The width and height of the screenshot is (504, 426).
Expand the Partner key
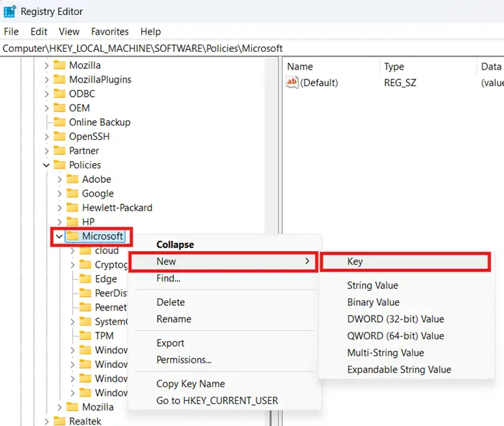click(x=46, y=151)
